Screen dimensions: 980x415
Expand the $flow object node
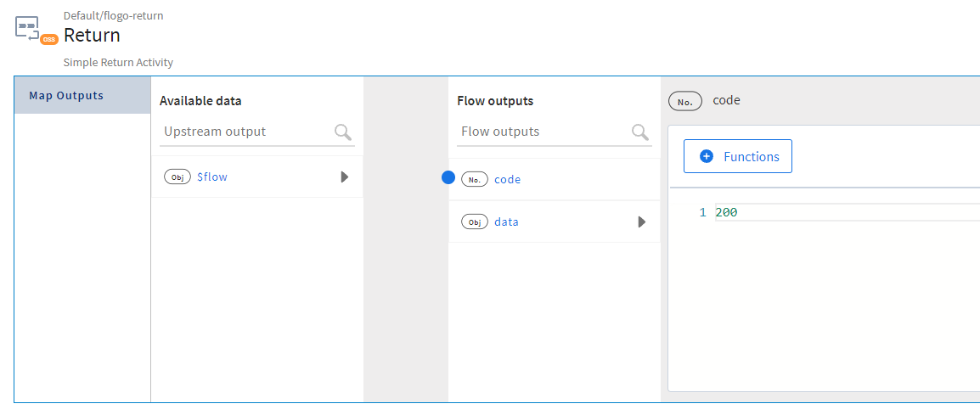pyautogui.click(x=344, y=177)
